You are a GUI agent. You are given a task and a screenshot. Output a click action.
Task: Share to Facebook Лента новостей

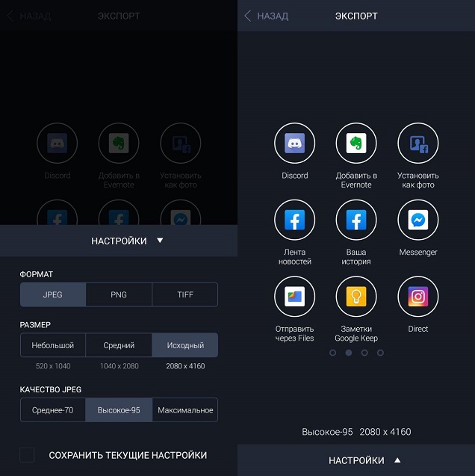[x=294, y=220]
